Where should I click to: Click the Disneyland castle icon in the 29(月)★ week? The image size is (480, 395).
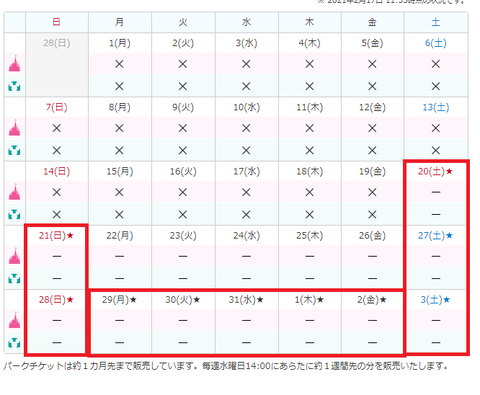(14, 320)
